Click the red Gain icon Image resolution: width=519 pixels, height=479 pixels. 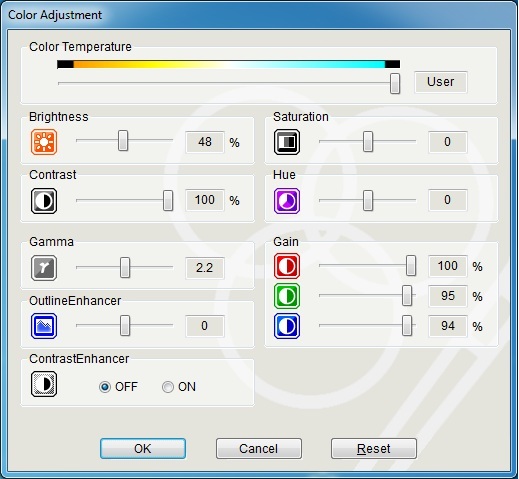click(x=287, y=266)
